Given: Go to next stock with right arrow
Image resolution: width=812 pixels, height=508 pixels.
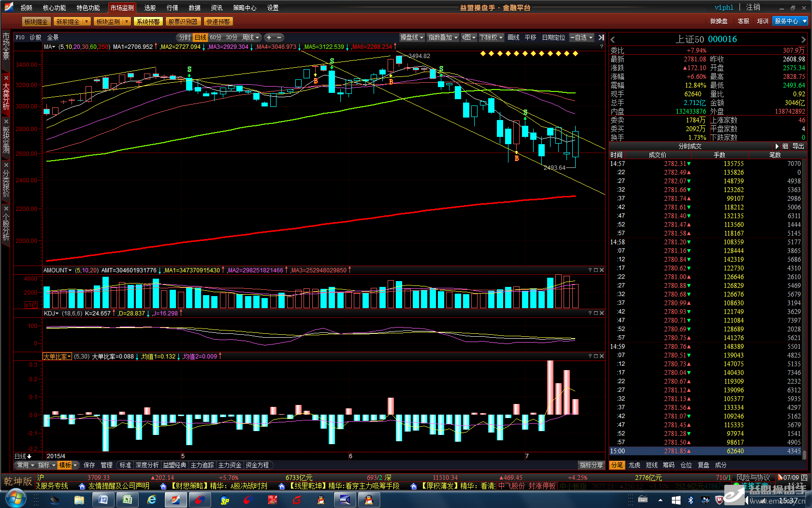Looking at the screenshot, I should pyautogui.click(x=803, y=40).
